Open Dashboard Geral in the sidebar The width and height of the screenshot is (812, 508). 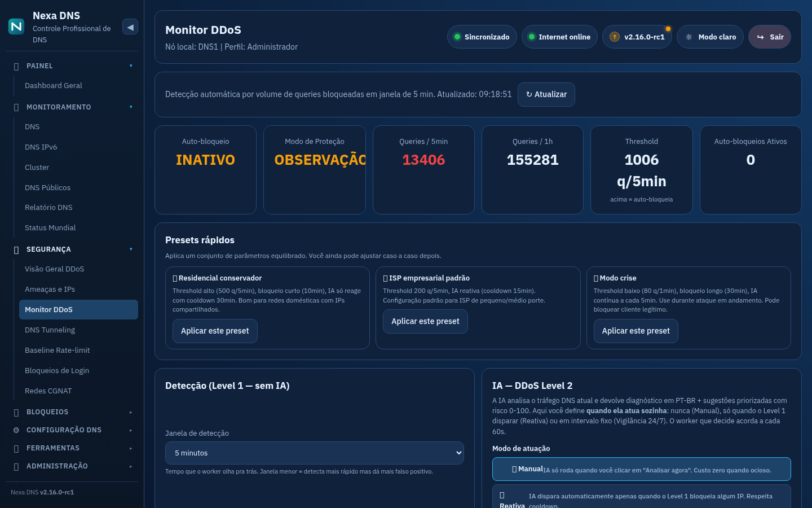[78, 86]
